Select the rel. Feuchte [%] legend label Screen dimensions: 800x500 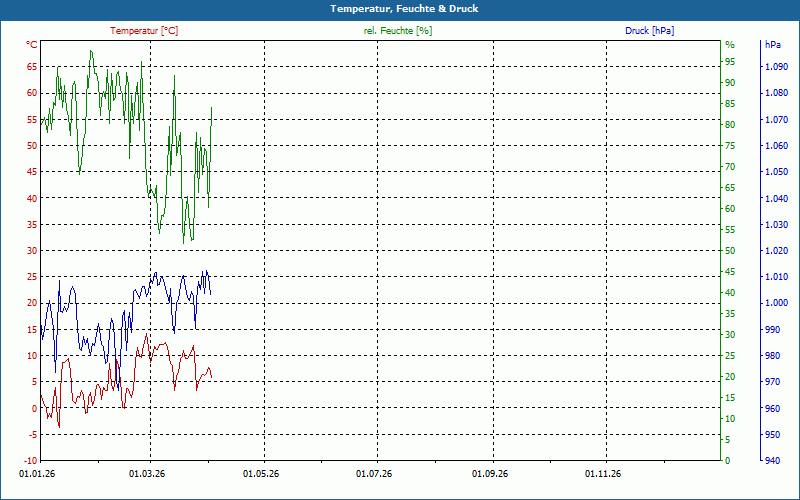397,31
